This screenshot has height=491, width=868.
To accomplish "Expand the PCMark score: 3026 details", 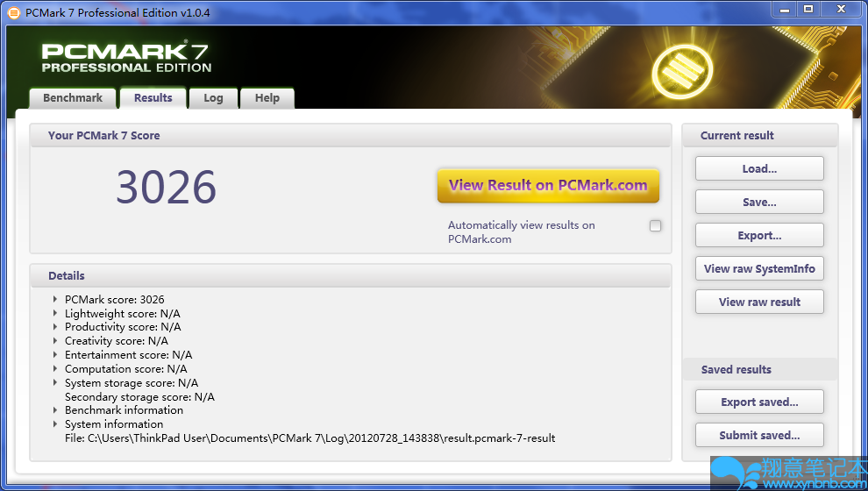I will (x=55, y=299).
